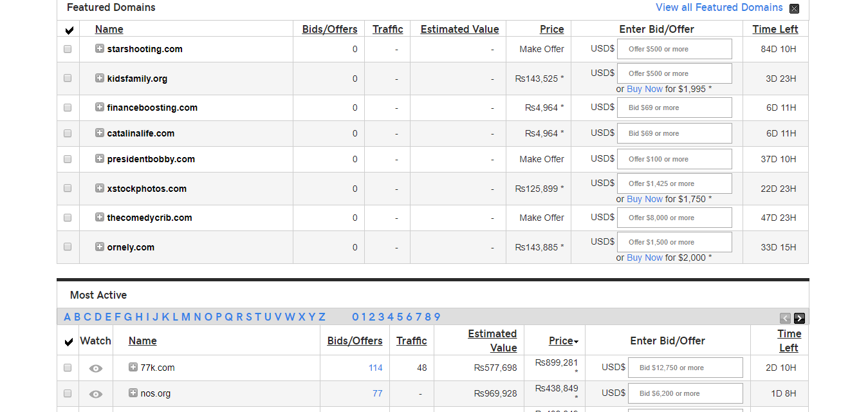Toggle watch eye icon for nos.org
The height and width of the screenshot is (412, 868).
(96, 394)
